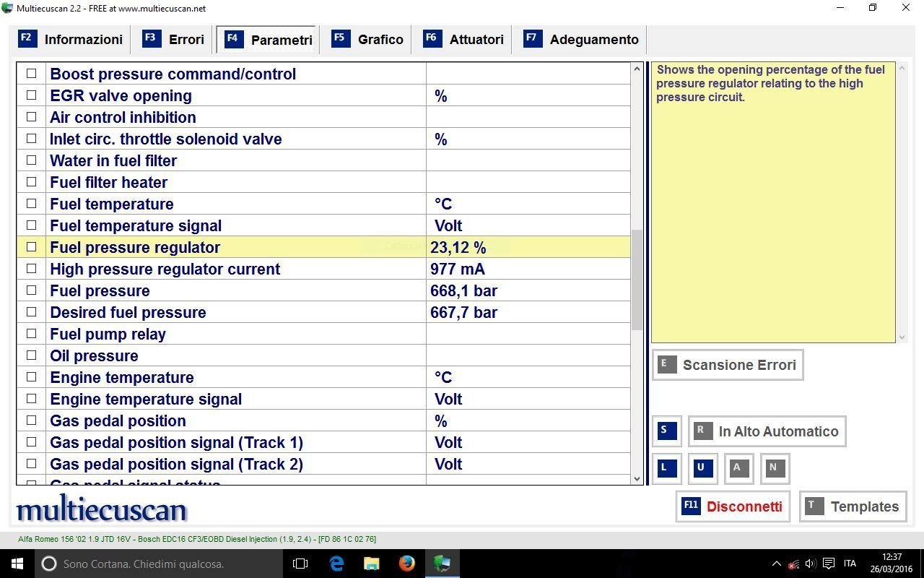The image size is (924, 578).
Task: Click the Multiecuscan taskbar icon
Action: pyautogui.click(x=442, y=564)
